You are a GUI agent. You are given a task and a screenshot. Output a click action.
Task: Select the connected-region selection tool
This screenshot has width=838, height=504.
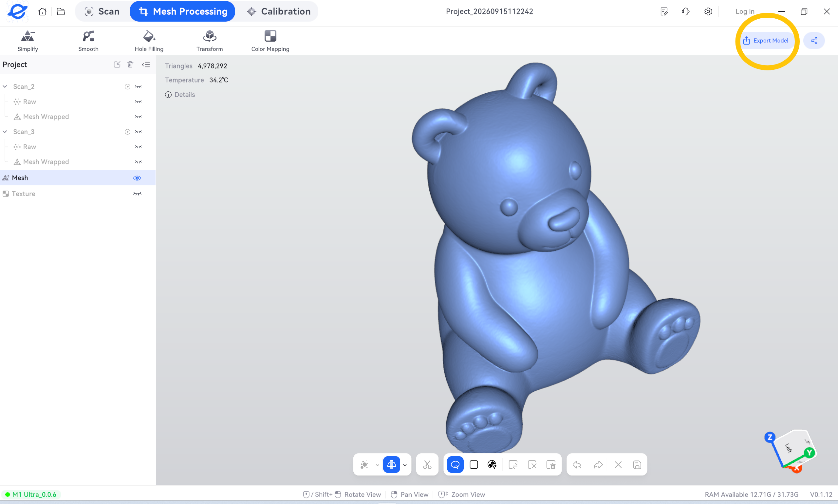click(492, 465)
